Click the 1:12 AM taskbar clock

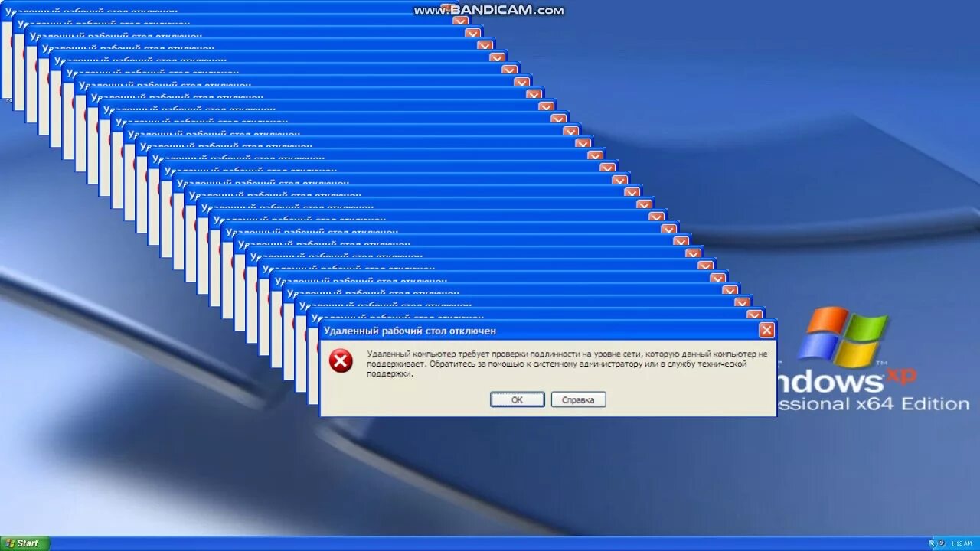click(x=962, y=543)
